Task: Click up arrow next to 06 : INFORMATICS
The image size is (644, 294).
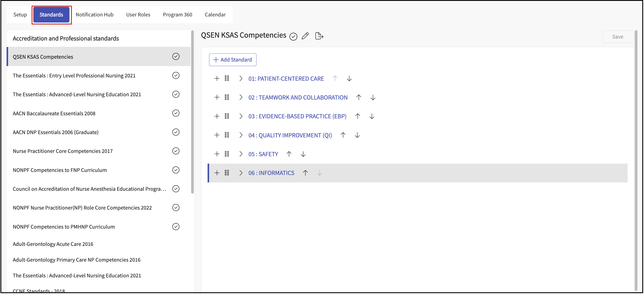Action: (305, 173)
